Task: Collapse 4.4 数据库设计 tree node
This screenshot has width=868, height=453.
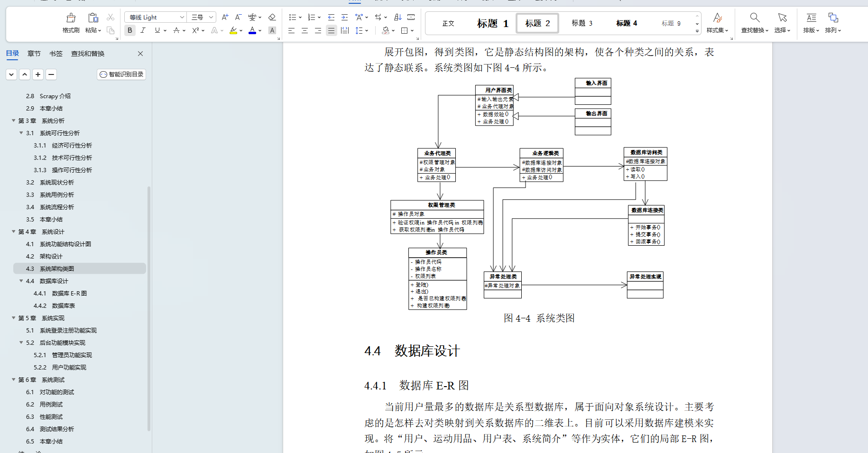Action: pos(21,281)
